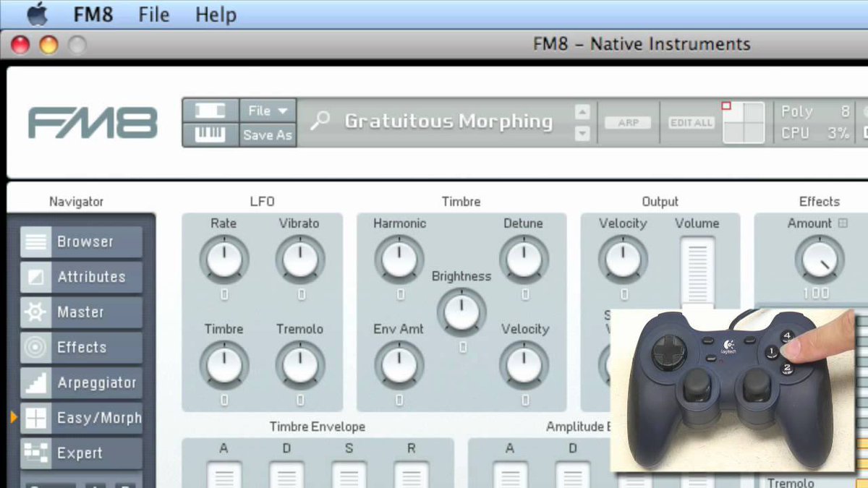Expand the Effects Amount plus box
Screen dimensions: 868x488
click(x=843, y=223)
